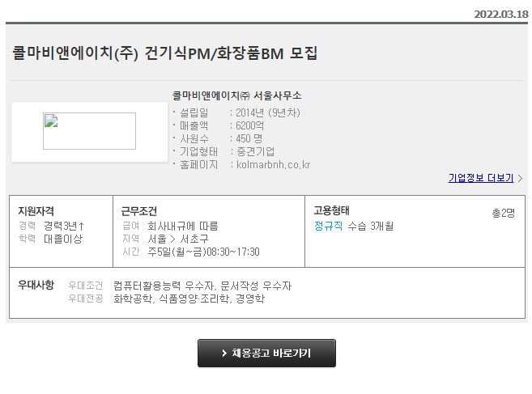Click the working hours 주5일(월~금)08:30~17:30
The image size is (532, 394).
coord(203,252)
